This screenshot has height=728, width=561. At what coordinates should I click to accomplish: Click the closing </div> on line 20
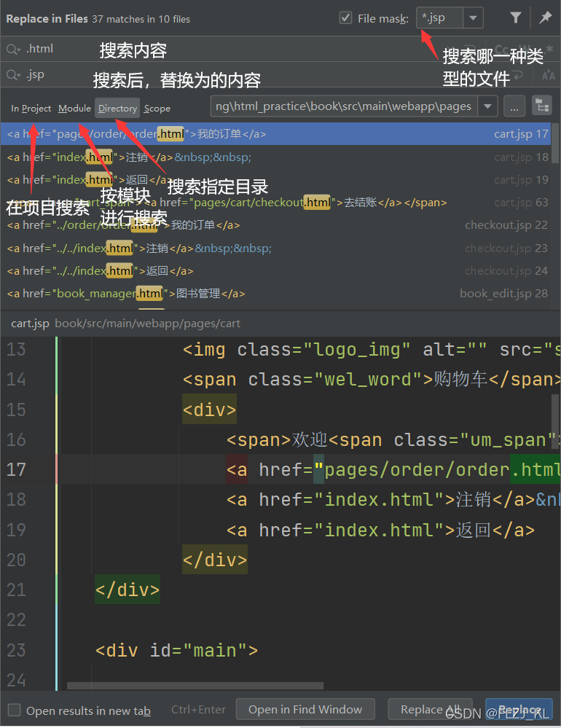tap(215, 560)
